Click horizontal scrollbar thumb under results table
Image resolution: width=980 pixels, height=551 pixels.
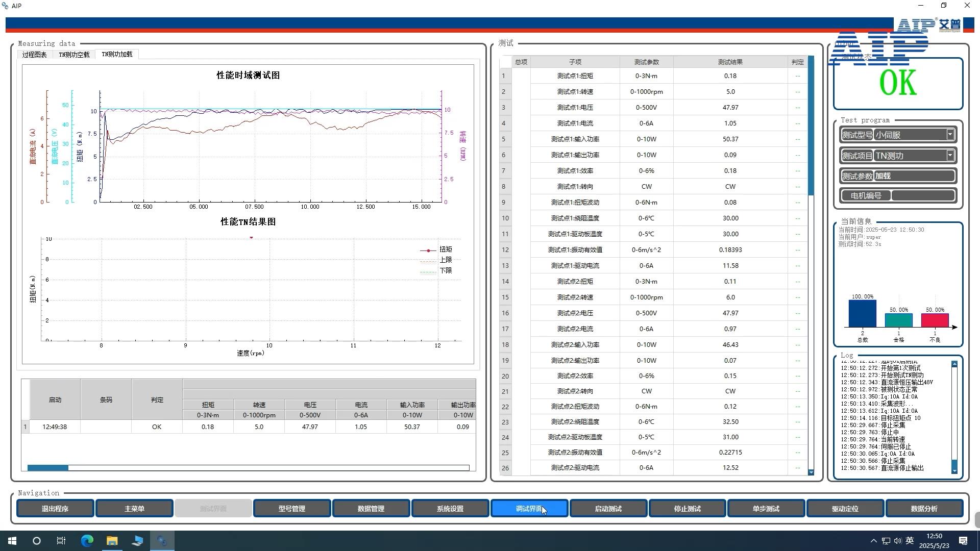click(x=47, y=468)
